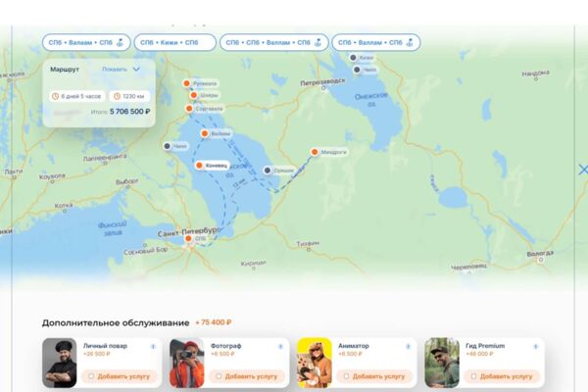Click the grey marker just below Кижи
588x392 pixels.
coord(357,70)
